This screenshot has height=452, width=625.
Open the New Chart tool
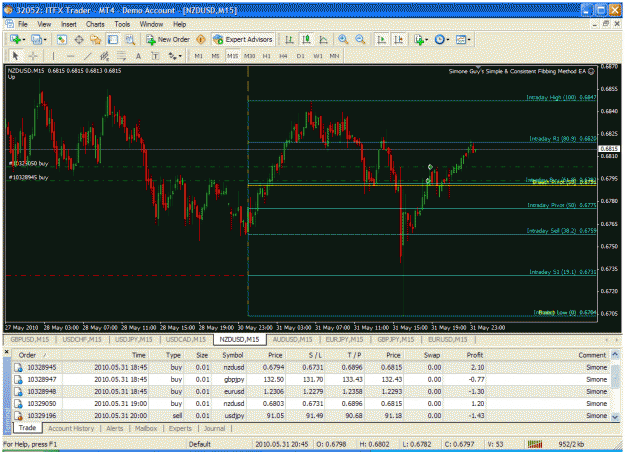(16, 39)
